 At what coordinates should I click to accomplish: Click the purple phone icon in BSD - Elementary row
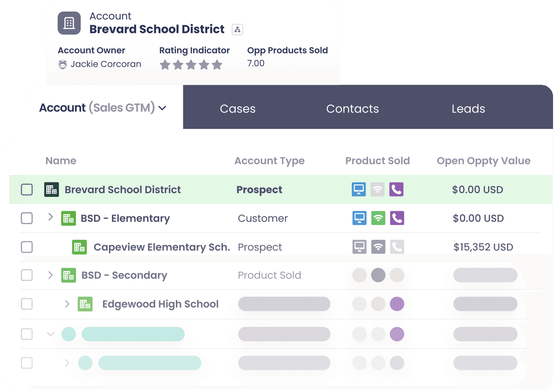tap(397, 218)
